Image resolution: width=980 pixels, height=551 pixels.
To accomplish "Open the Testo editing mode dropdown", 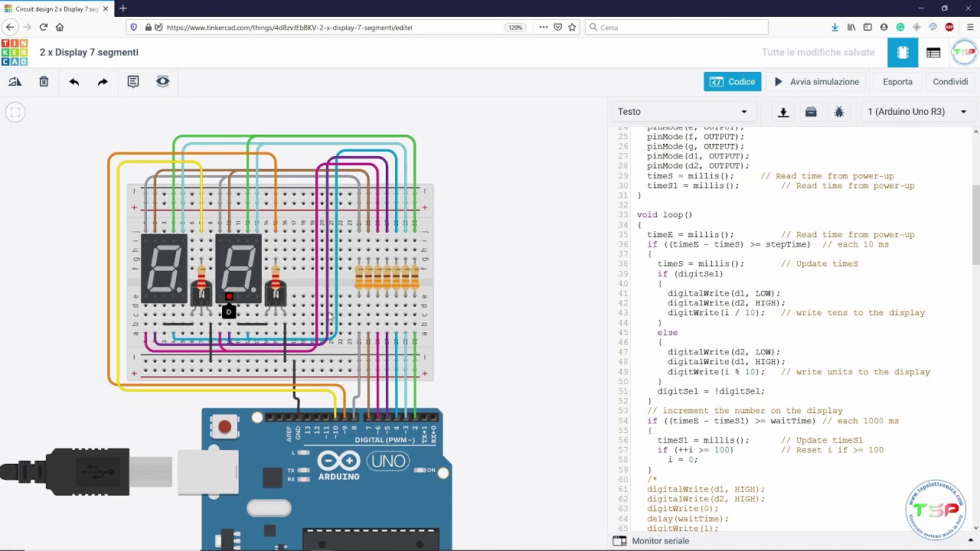I will [x=683, y=112].
